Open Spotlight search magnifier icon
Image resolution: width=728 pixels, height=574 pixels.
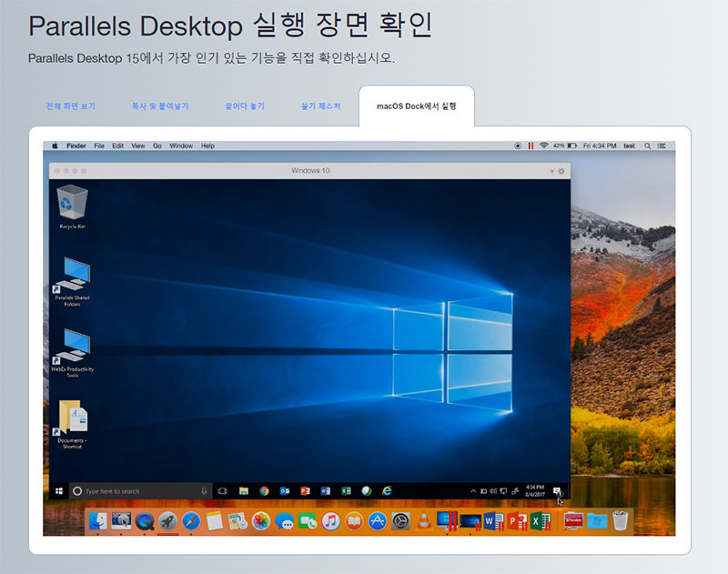click(647, 146)
